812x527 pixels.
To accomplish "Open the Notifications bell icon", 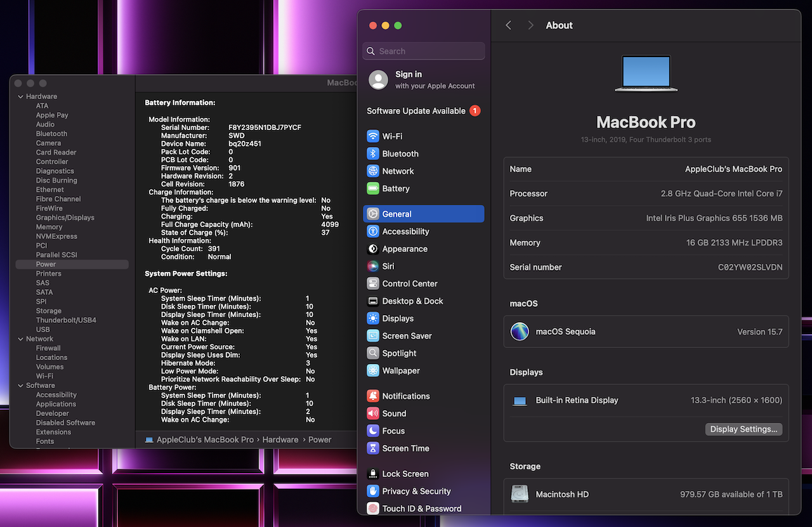I will pyautogui.click(x=373, y=396).
